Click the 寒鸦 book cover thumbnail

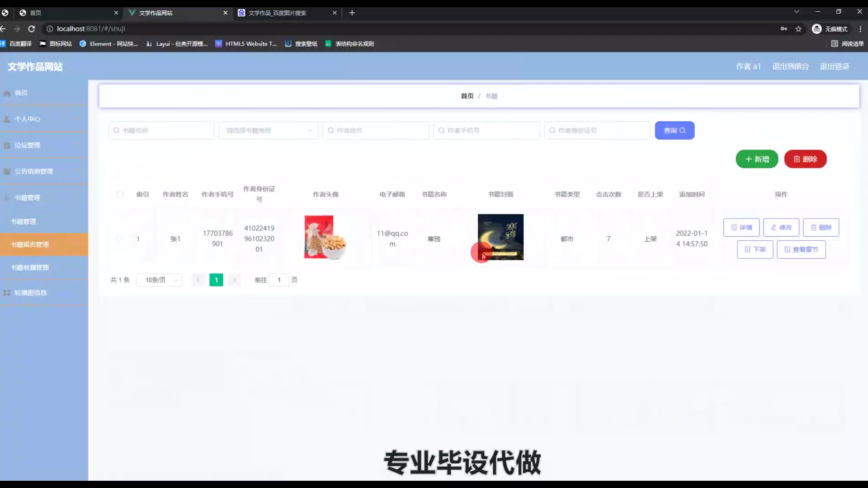click(500, 237)
